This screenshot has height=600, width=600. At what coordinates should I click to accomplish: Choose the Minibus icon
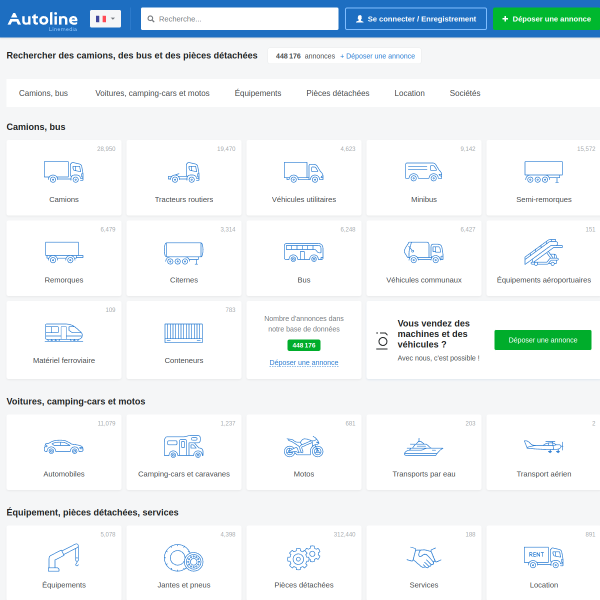click(424, 171)
